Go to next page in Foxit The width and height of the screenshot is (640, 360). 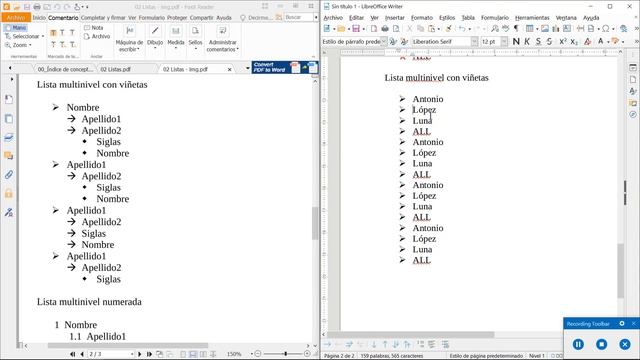140,354
